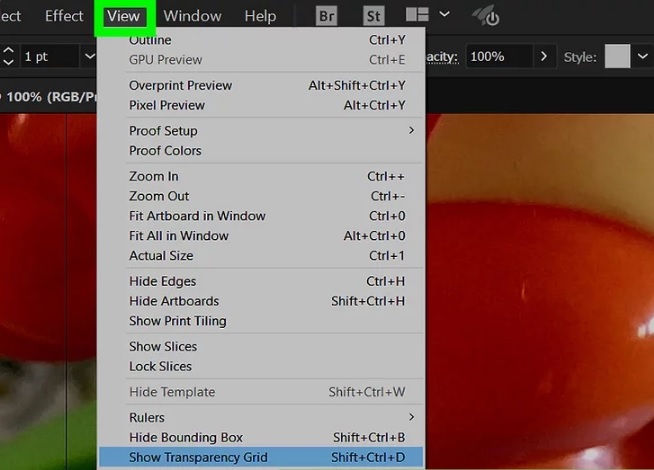Click the stroke weight stepper arrows
Screen dimensions: 654x470
click(x=8, y=56)
